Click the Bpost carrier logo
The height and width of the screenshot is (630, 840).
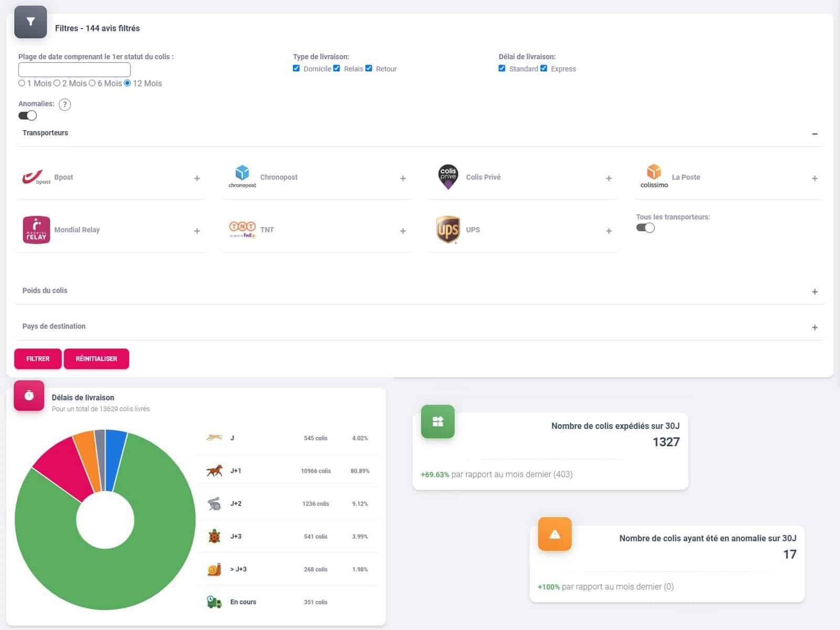[36, 177]
